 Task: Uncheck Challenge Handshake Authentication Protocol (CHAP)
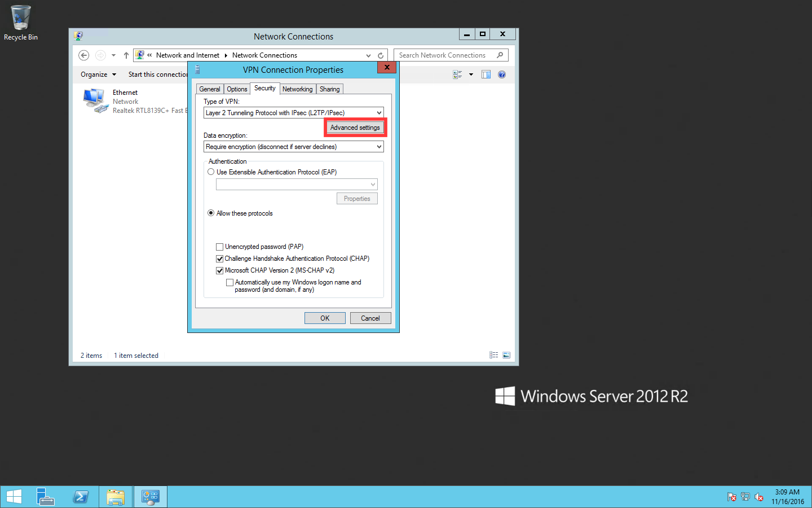(x=220, y=259)
